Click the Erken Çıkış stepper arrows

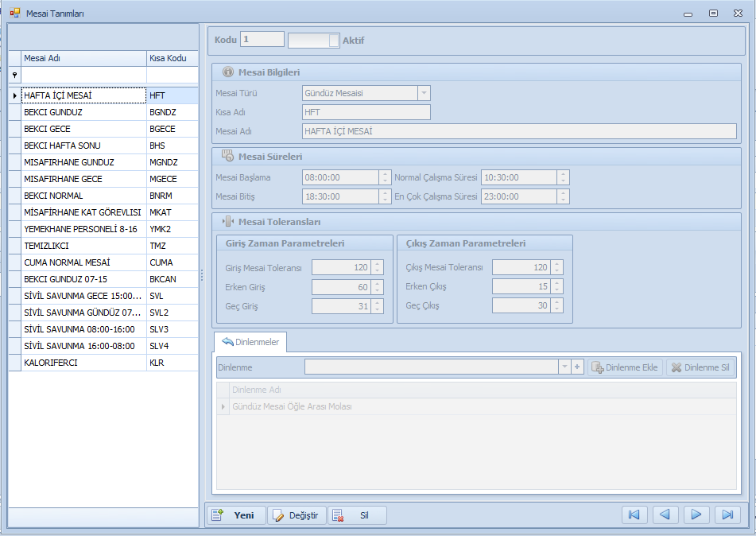pos(557,286)
